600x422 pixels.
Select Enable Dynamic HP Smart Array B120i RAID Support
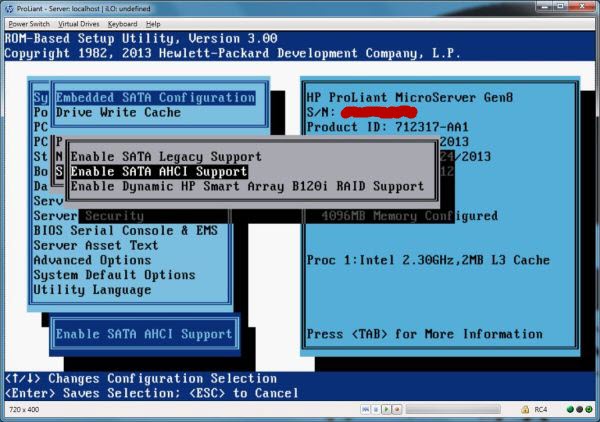(x=247, y=186)
